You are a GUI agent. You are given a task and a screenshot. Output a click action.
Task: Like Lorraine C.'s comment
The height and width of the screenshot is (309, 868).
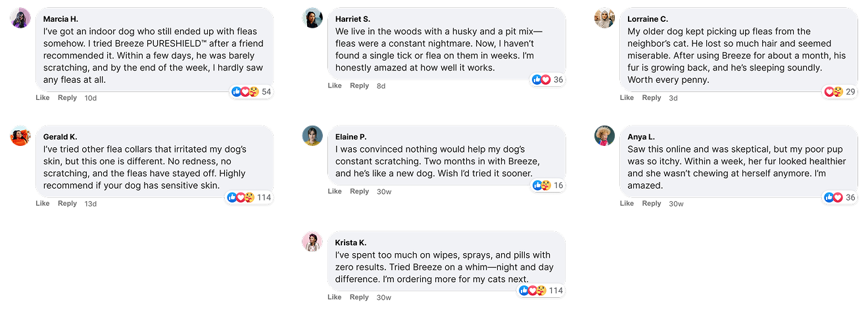(627, 97)
